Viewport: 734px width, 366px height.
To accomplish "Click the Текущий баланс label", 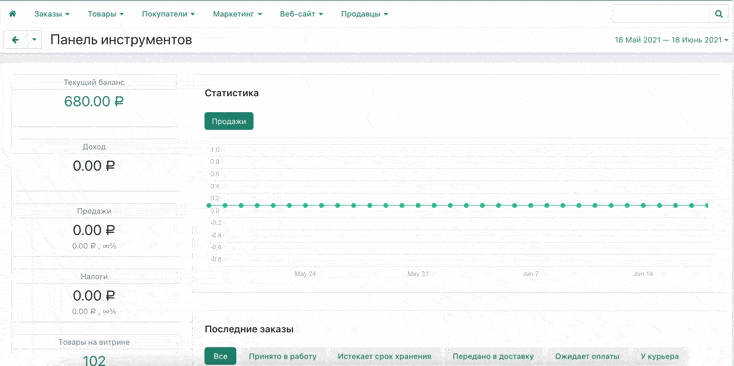I will tap(94, 82).
